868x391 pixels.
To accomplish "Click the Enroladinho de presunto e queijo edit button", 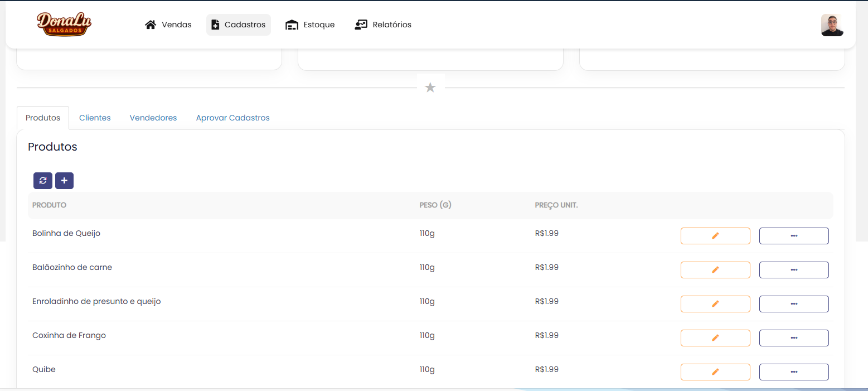I will (x=715, y=304).
